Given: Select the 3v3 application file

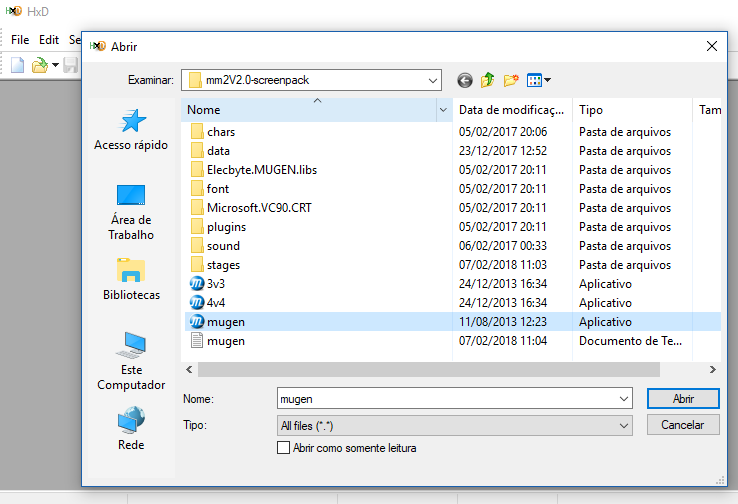Looking at the screenshot, I should (x=208, y=284).
